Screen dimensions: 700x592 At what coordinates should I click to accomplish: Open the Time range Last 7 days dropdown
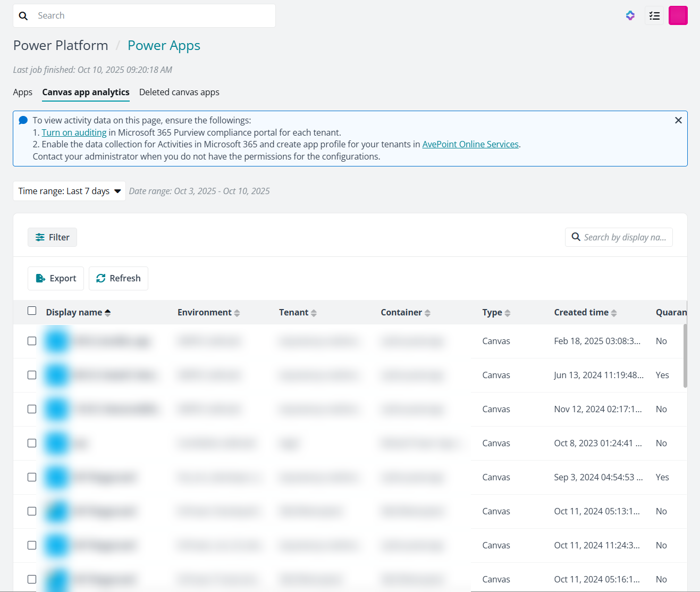click(x=69, y=191)
